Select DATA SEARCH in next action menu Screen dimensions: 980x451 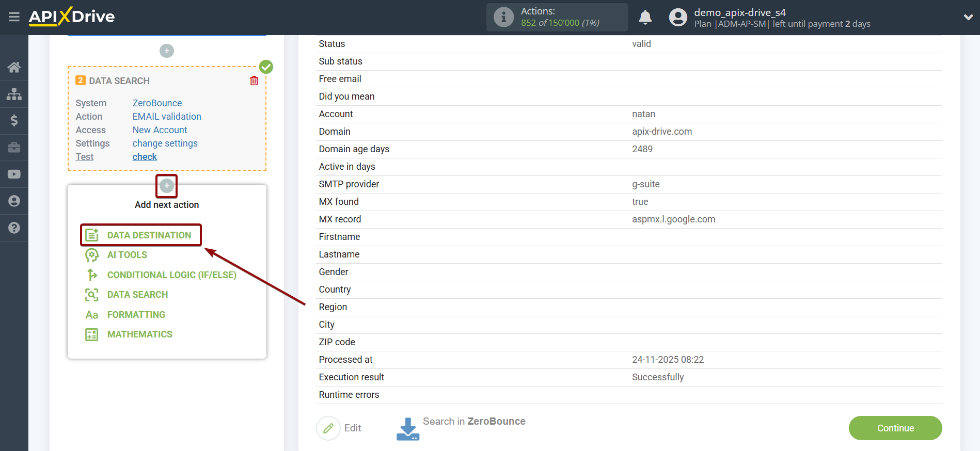(137, 295)
